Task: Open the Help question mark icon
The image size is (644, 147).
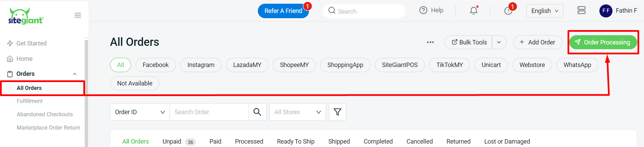Action: [424, 10]
